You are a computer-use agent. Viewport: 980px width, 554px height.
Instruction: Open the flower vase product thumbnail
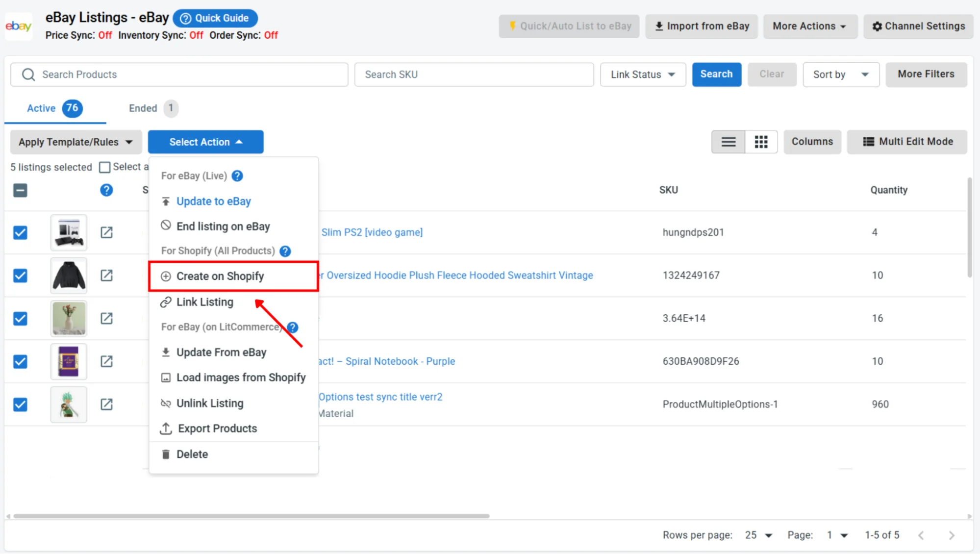pyautogui.click(x=69, y=319)
